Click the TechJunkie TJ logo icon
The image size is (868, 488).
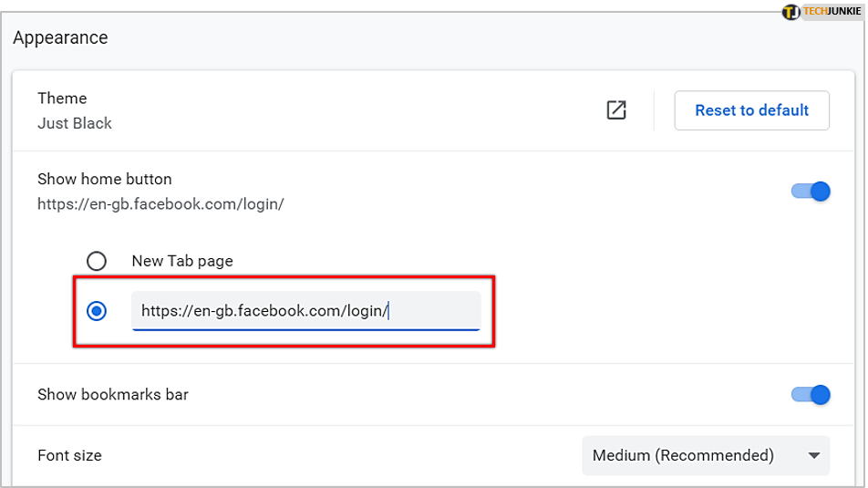pos(791,12)
